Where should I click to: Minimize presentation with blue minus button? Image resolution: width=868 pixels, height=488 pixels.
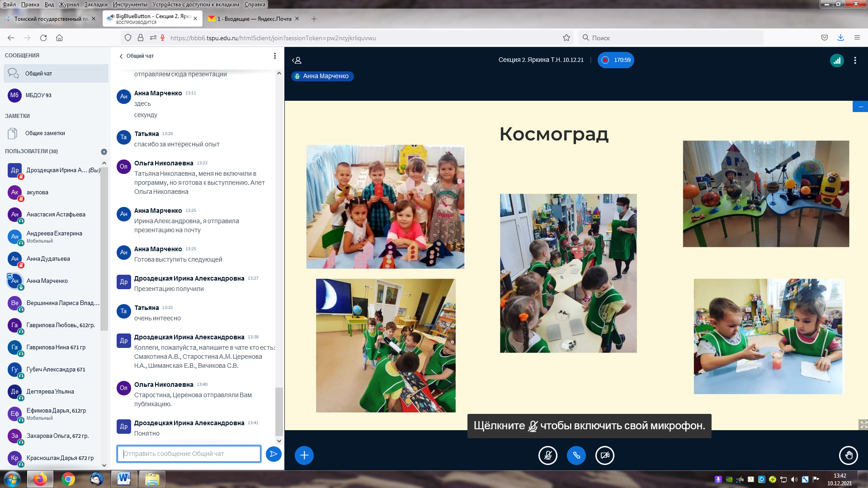[x=860, y=107]
